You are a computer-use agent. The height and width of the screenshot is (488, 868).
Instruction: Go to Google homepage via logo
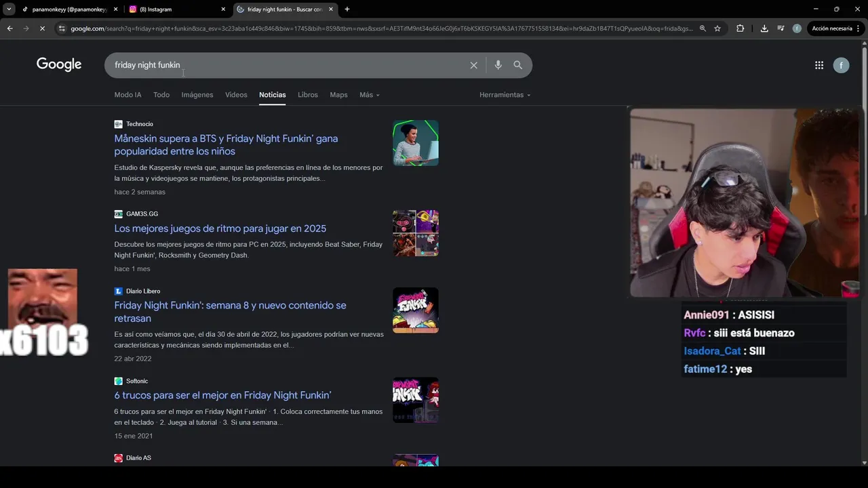coord(59,64)
